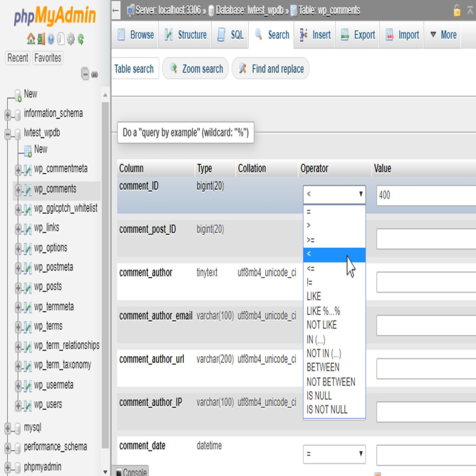Viewport: 476px width, 476px height.
Task: Choose the LIKE operator option
Action: [334, 297]
